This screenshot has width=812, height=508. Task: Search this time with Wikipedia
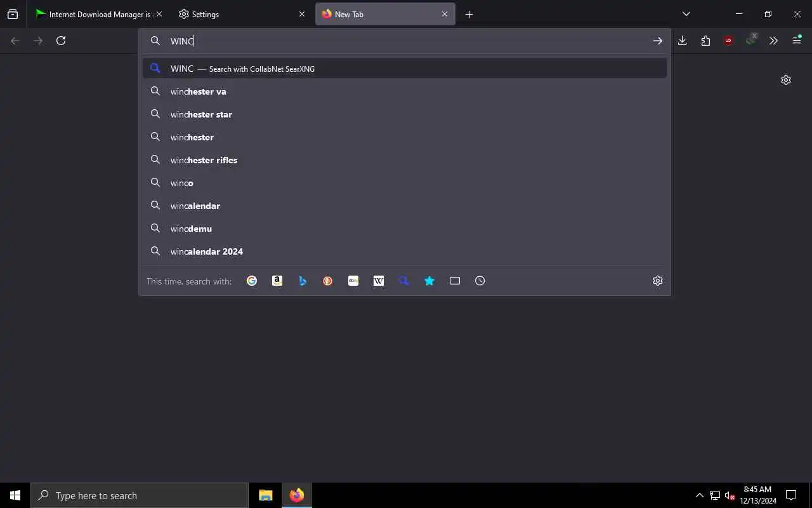click(379, 281)
